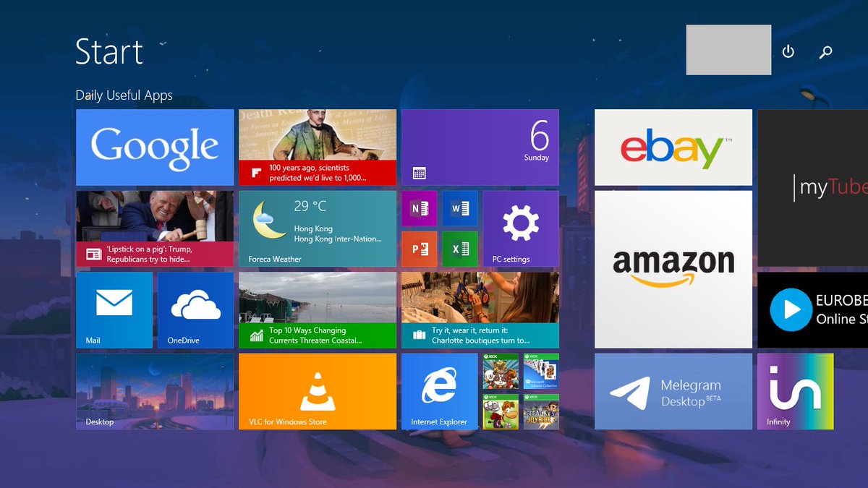Open the OneDrive tile
The image size is (868, 488).
[195, 310]
